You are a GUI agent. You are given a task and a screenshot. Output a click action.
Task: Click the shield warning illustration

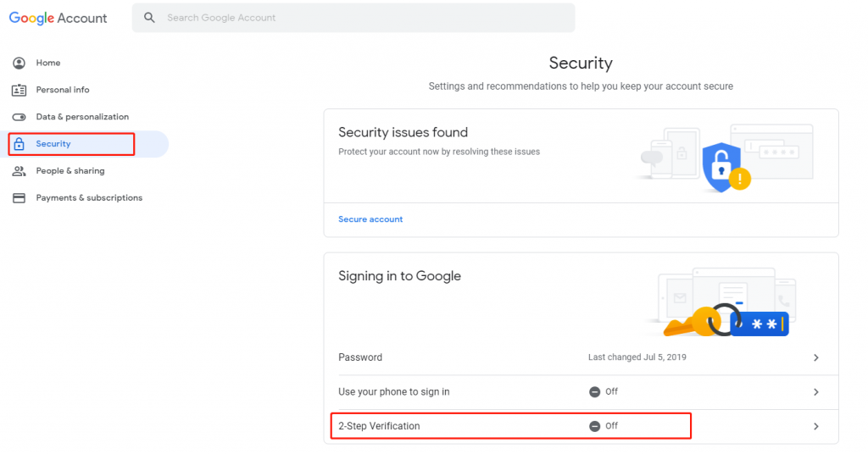pos(726,167)
